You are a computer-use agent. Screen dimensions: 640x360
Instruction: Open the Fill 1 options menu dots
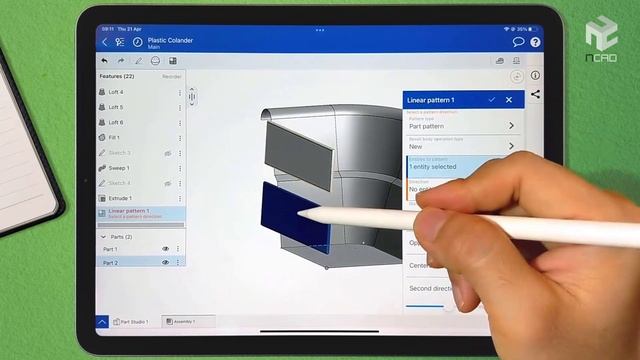click(x=180, y=138)
